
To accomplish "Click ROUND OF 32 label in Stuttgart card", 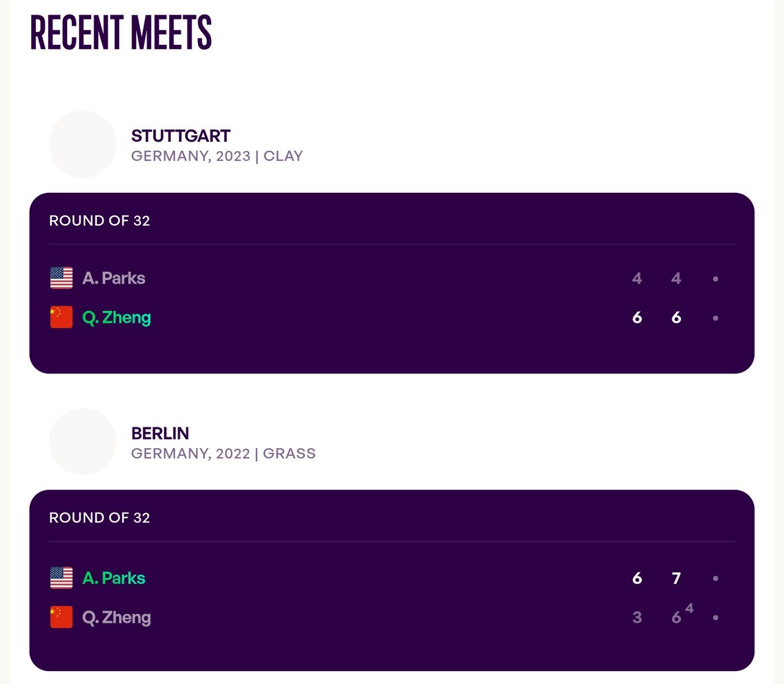I will click(x=100, y=221).
